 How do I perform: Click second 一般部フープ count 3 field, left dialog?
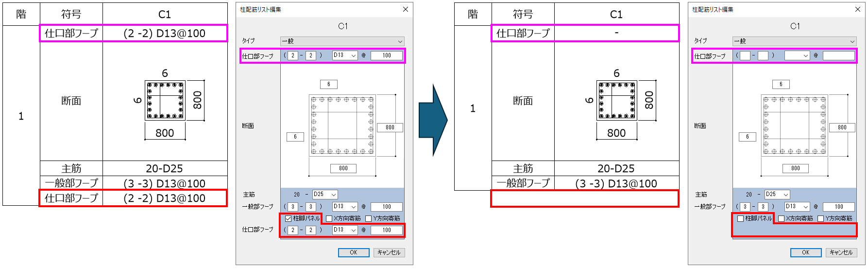311,207
